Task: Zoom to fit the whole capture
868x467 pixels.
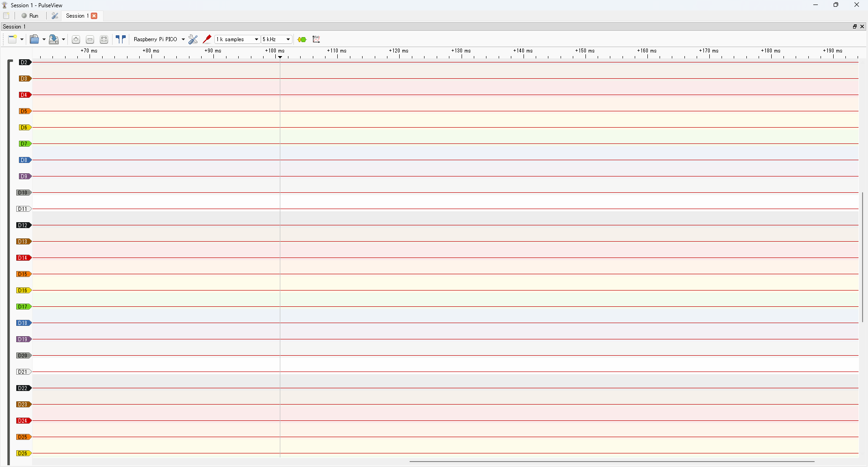Action: (x=104, y=39)
